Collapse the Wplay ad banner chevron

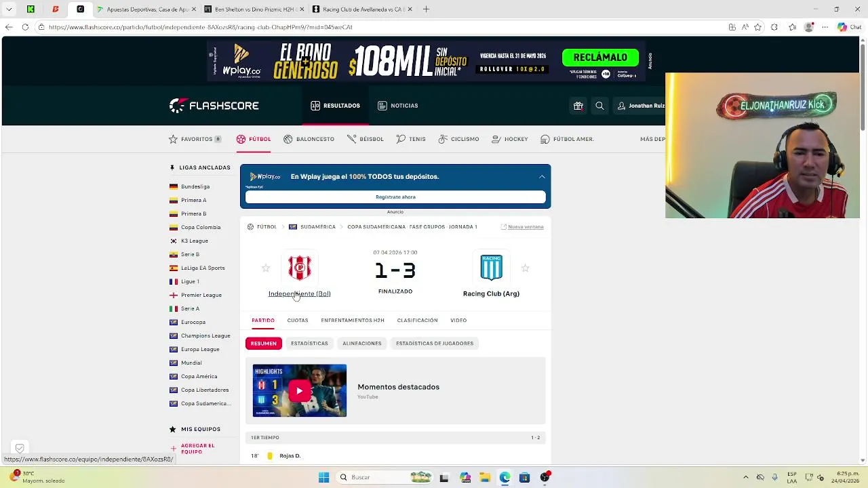542,176
